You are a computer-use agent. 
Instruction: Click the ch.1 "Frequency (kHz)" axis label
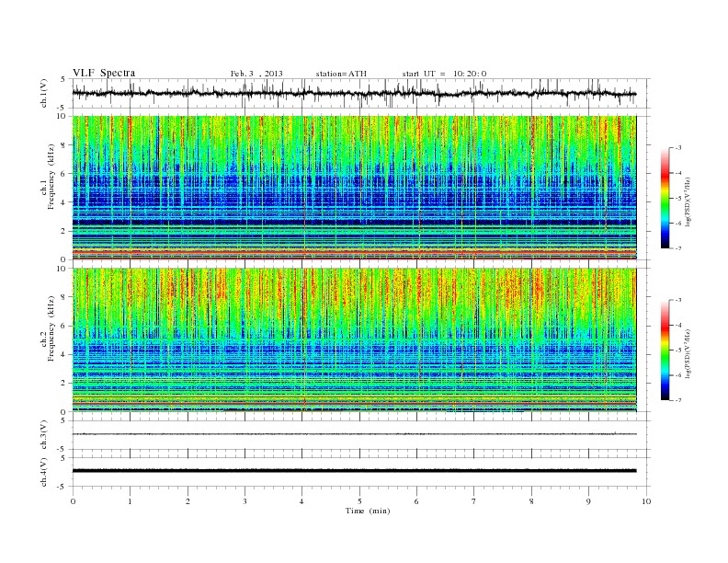pos(51,177)
